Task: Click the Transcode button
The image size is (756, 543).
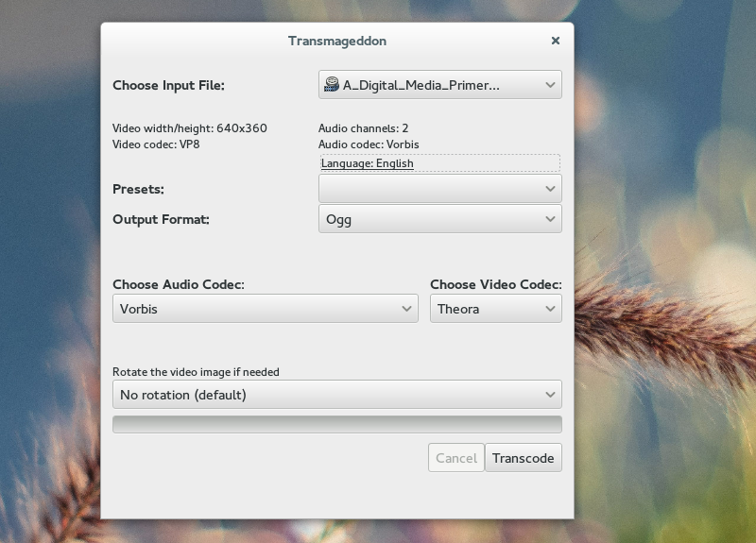Action: pos(524,458)
